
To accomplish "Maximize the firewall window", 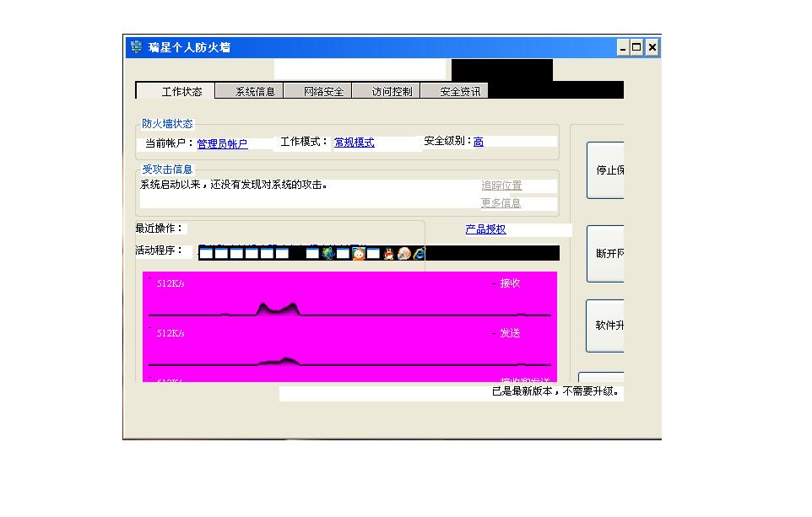I will tap(636, 47).
